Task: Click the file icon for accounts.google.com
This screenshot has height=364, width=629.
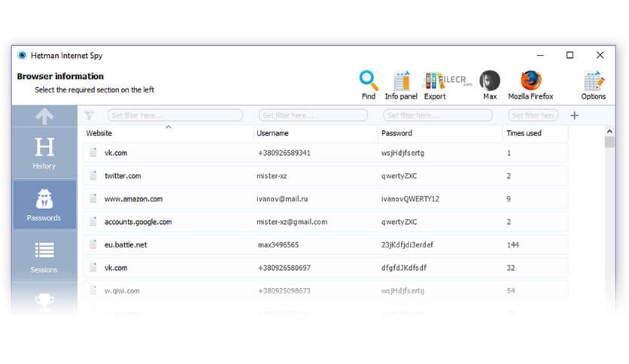Action: pyautogui.click(x=93, y=221)
